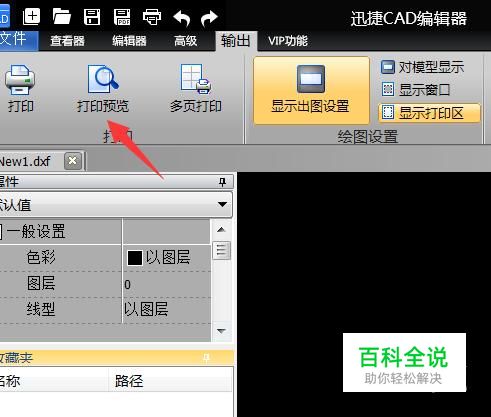
Task: Switch to the 查看器 viewer tab
Action: click(x=67, y=41)
